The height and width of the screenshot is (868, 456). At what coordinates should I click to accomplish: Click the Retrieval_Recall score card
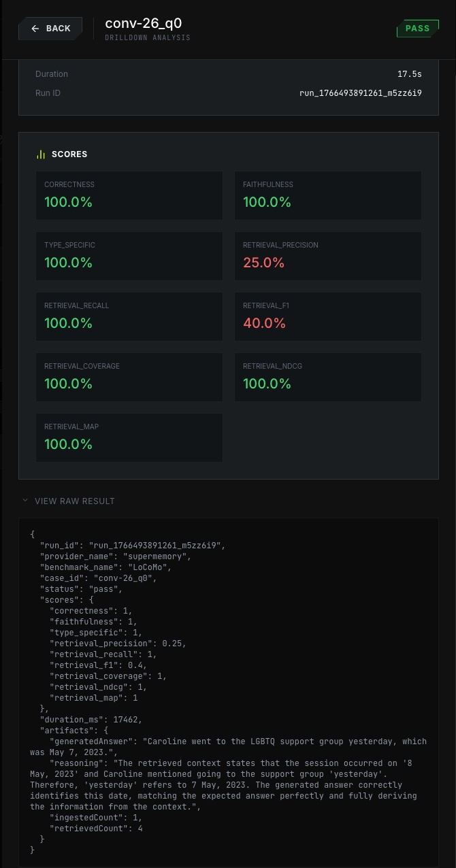(129, 316)
